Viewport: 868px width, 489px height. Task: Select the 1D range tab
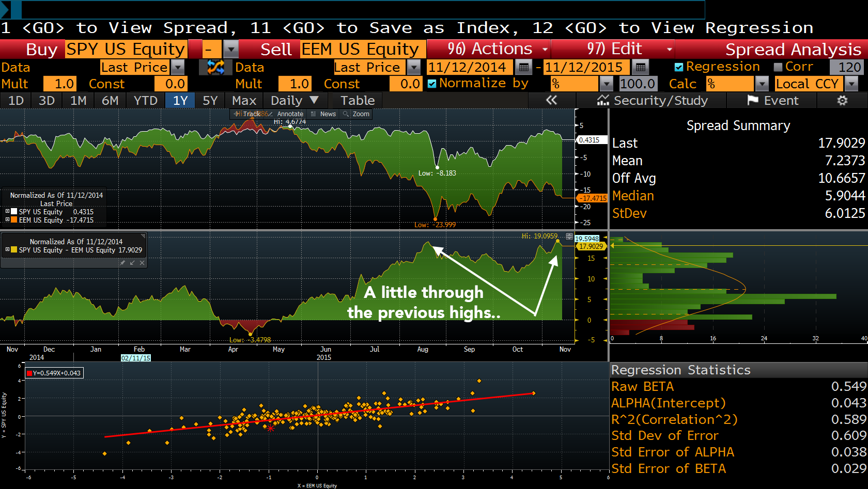coord(16,101)
